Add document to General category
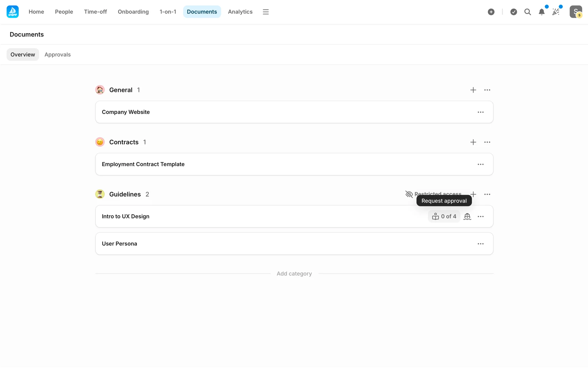This screenshot has height=368, width=588. click(x=473, y=90)
